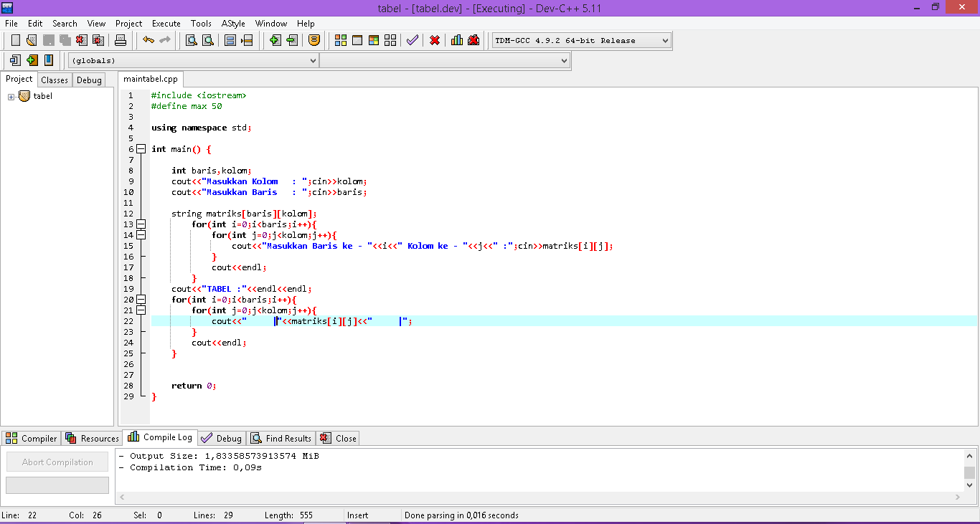This screenshot has height=524, width=980.
Task: Start debugging with the checkmark icon
Action: (x=412, y=40)
